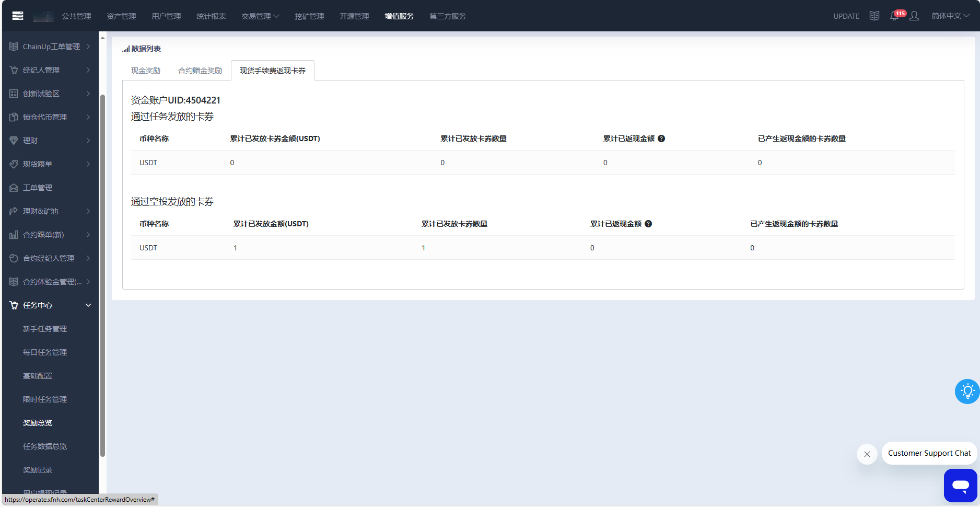Screen dimensions: 980x507
Task: Expand 现货跟单 chevron
Action: point(88,164)
